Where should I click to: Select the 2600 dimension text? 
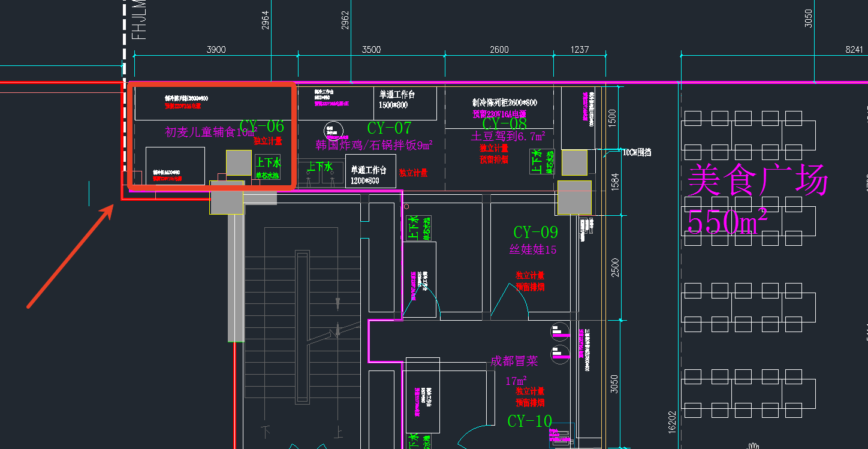click(x=499, y=50)
